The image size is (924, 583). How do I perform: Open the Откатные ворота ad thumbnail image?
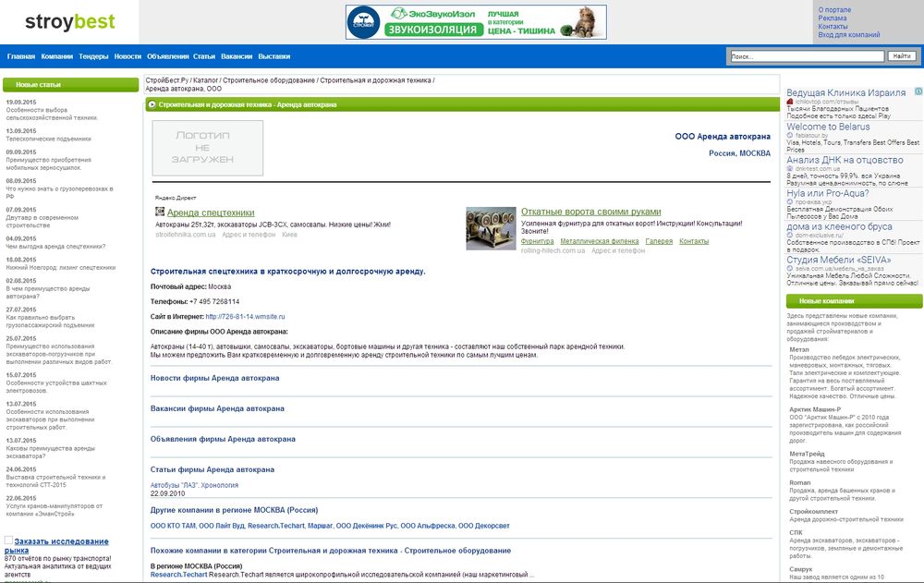pos(491,228)
